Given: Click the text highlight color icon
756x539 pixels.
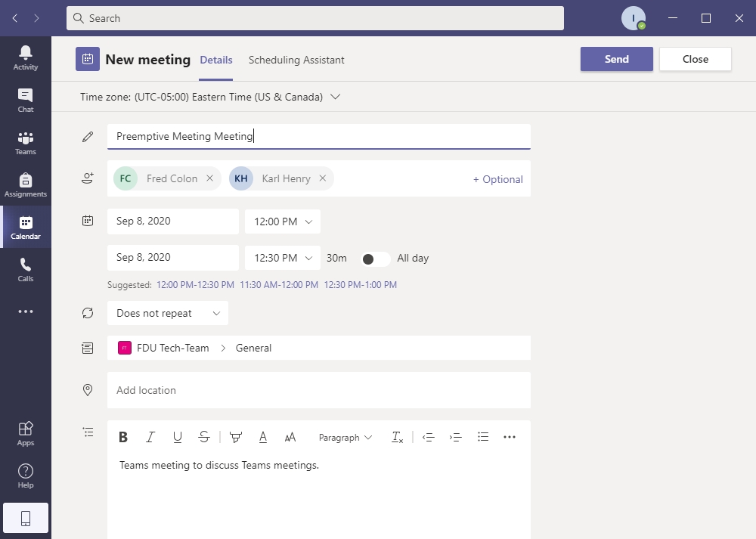Looking at the screenshot, I should 236,437.
